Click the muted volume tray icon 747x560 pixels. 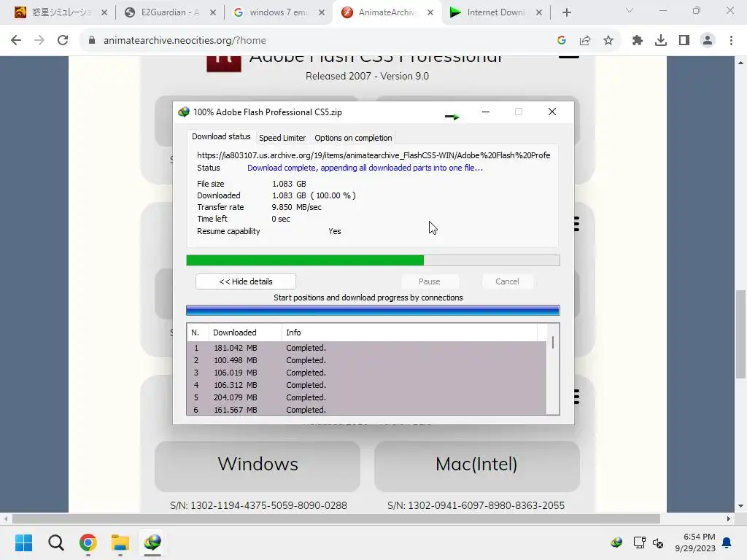658,542
